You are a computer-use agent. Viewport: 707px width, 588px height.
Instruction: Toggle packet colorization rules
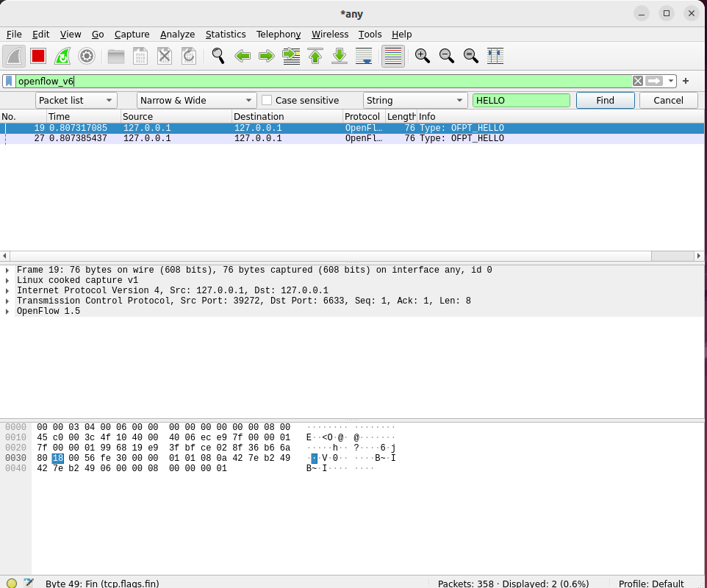pos(393,56)
